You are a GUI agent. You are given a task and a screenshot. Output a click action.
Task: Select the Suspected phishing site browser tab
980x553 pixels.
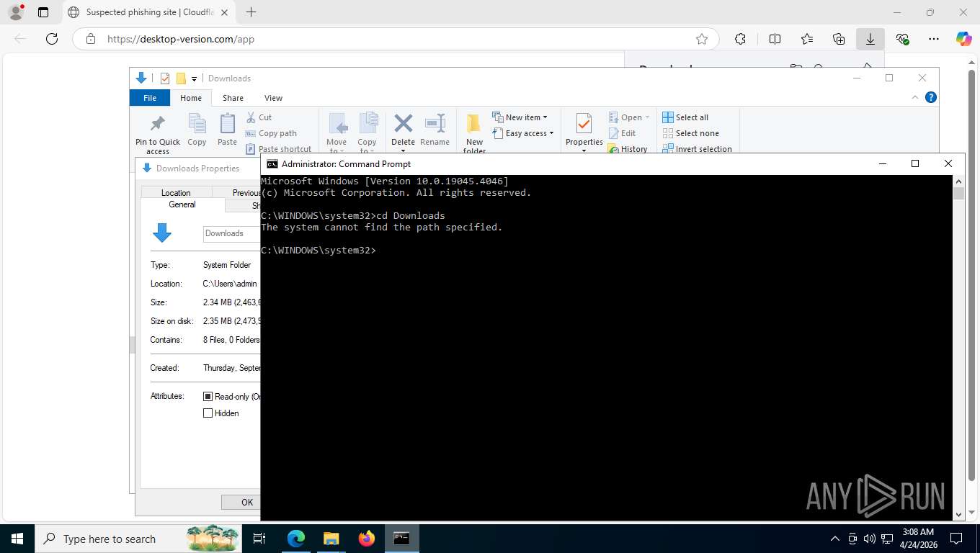150,12
